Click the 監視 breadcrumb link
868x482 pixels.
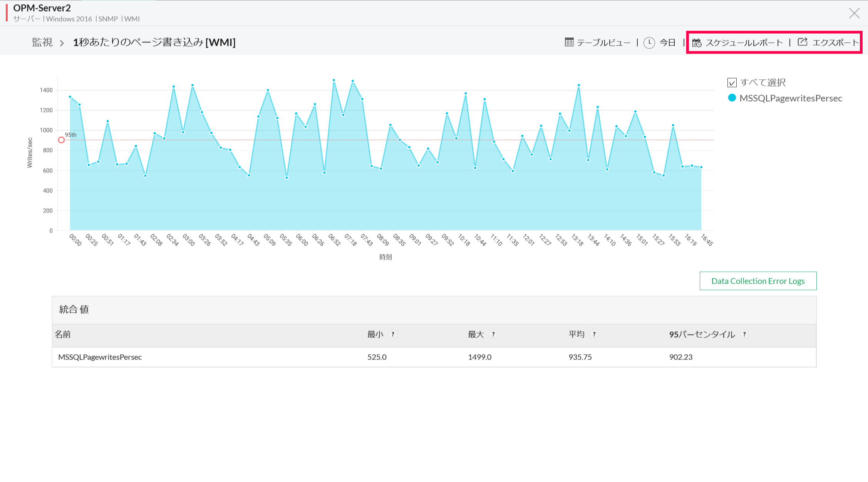[42, 42]
